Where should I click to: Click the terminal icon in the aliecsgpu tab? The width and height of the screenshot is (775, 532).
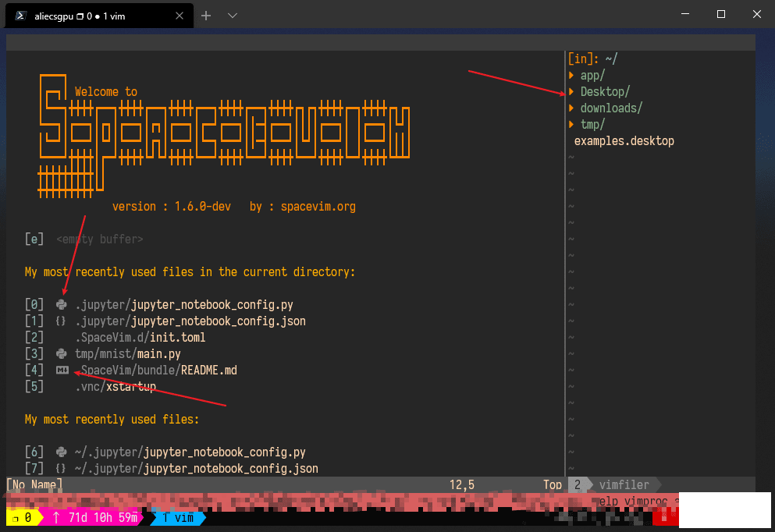(20, 16)
